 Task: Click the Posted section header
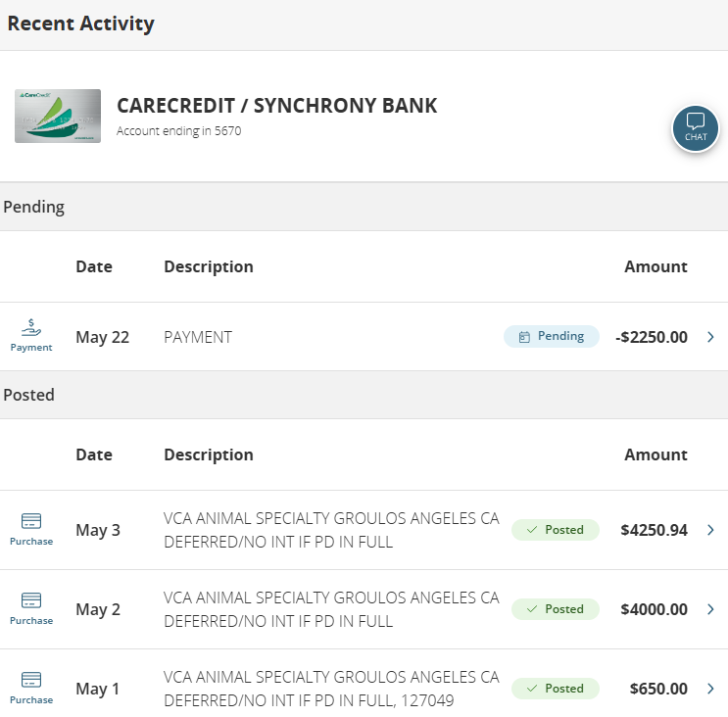tap(364, 395)
